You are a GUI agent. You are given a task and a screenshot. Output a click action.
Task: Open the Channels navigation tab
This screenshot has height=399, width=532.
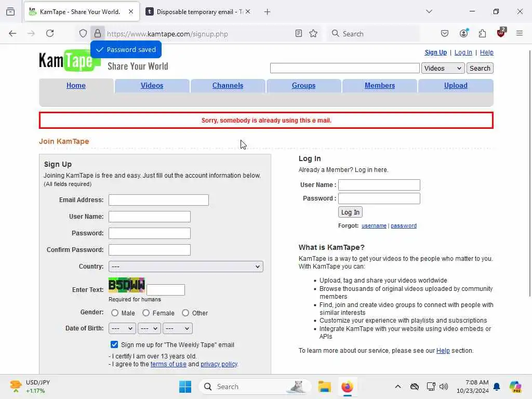[x=228, y=86]
